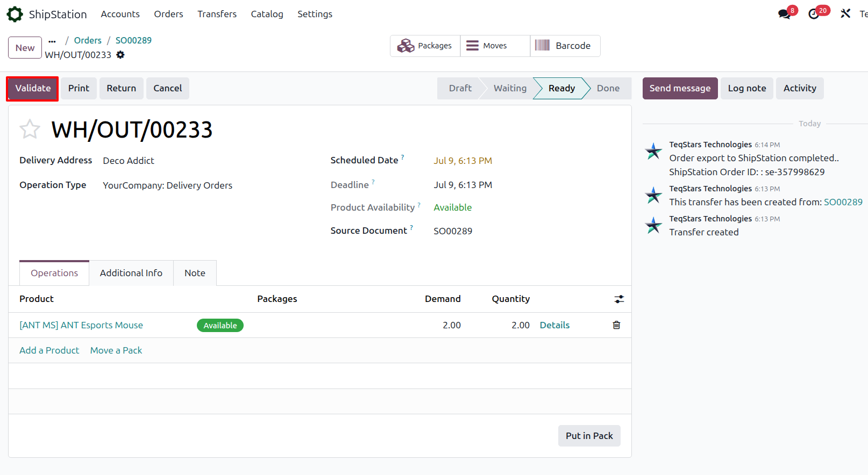Switch to the Note tab
Image resolution: width=868 pixels, height=475 pixels.
point(195,273)
